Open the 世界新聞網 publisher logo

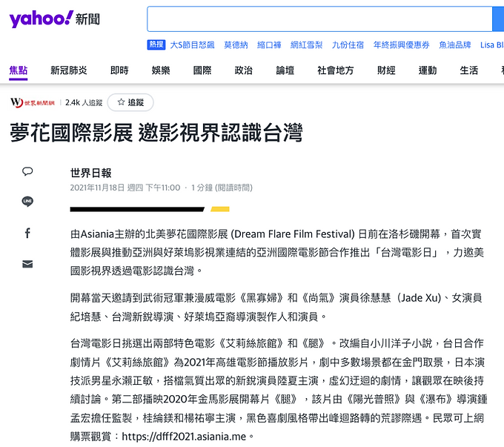pyautogui.click(x=32, y=102)
